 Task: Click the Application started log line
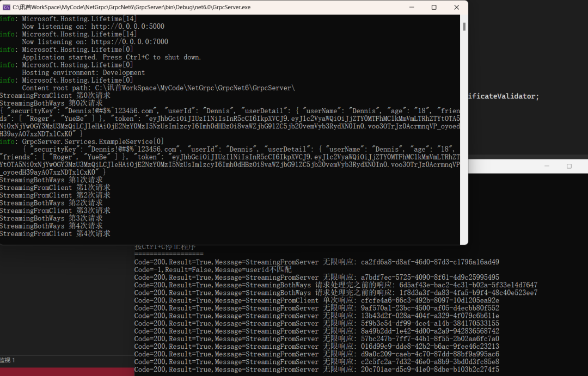coord(112,57)
